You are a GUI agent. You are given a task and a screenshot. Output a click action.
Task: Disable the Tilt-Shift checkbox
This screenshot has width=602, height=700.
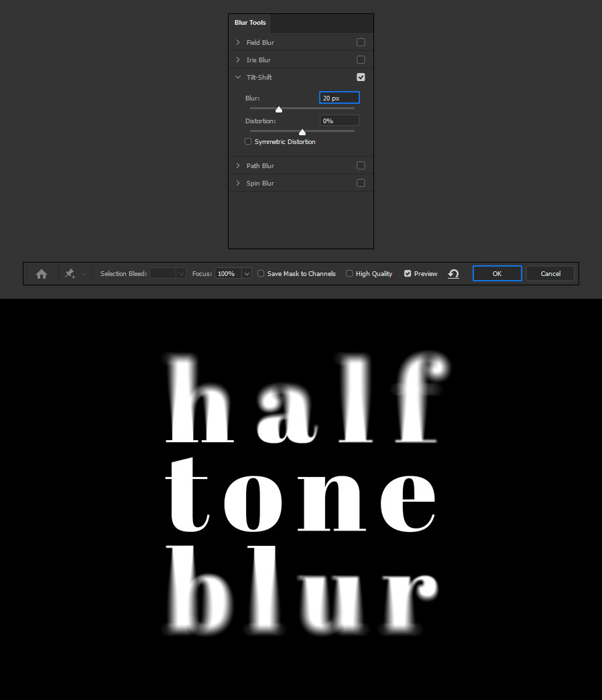(361, 77)
